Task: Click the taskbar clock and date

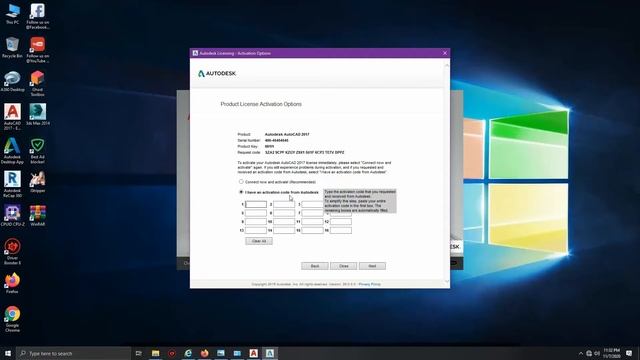Action: click(x=611, y=353)
